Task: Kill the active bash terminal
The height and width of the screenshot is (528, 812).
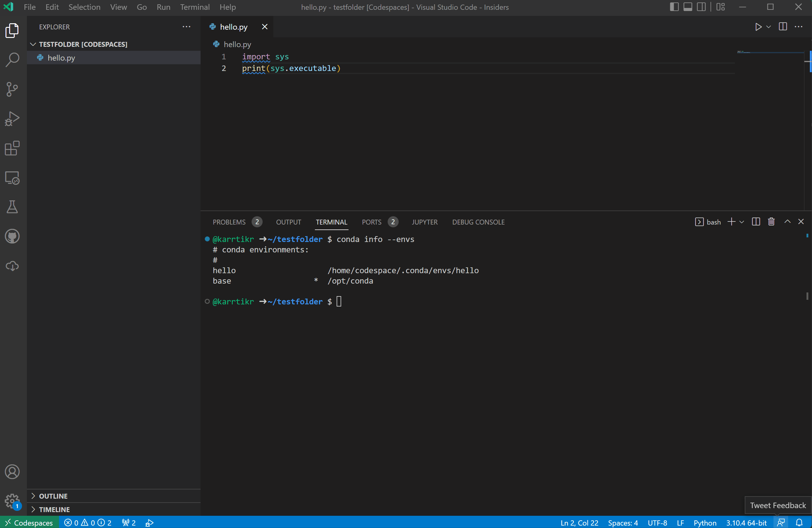Action: [771, 221]
